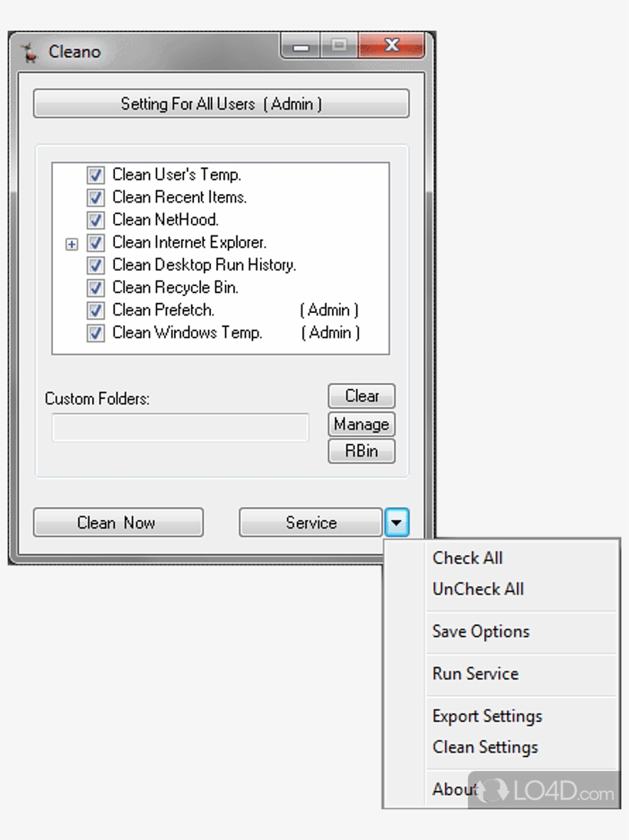Choose UnCheck All menu entry
Screen dimensions: 629x840
point(478,589)
